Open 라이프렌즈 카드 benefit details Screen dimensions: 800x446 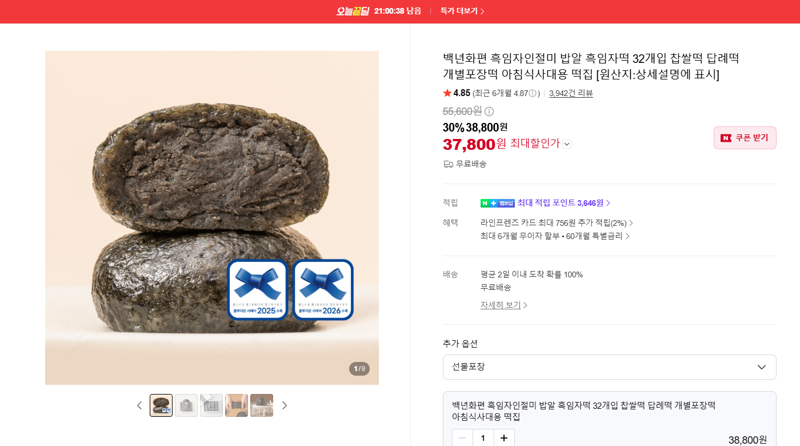tap(556, 223)
